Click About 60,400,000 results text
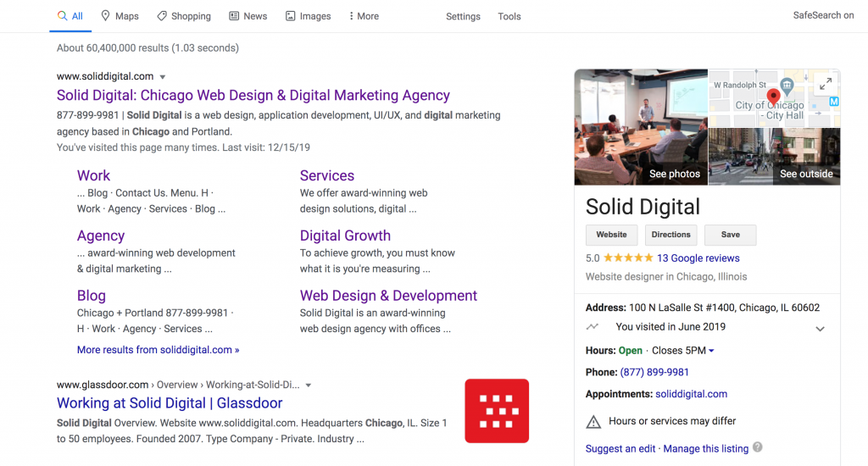This screenshot has width=868, height=466. [147, 48]
